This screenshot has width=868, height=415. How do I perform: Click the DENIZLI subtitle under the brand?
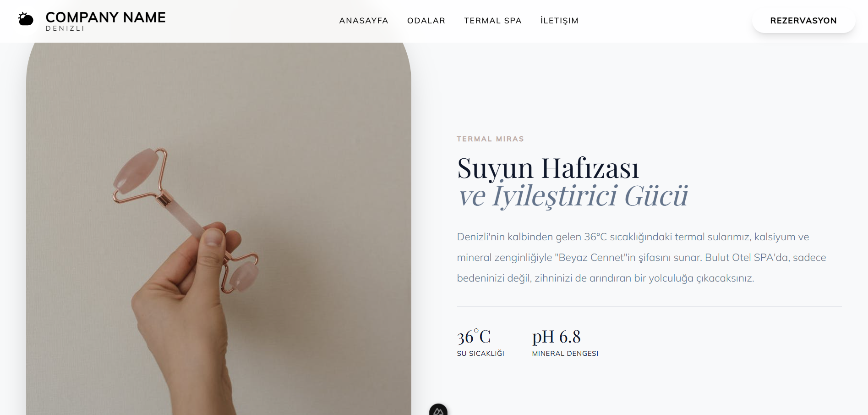point(65,28)
